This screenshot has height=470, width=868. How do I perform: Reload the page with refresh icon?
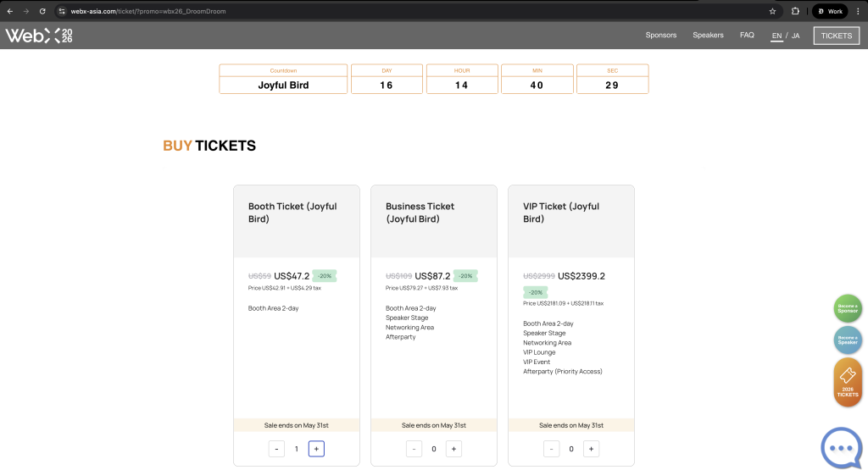[42, 11]
